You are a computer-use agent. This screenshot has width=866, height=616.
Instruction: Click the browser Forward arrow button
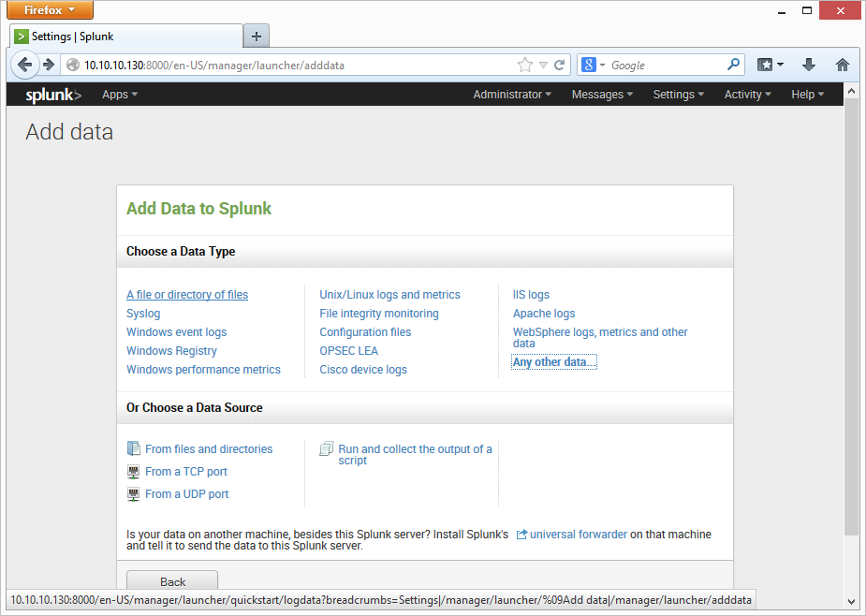[x=49, y=65]
